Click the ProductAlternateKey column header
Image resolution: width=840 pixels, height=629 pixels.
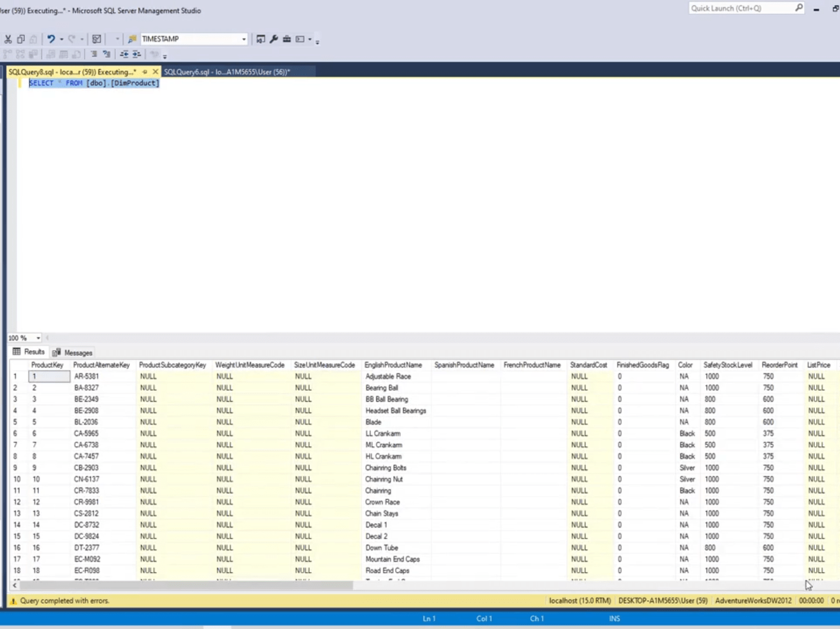click(101, 365)
